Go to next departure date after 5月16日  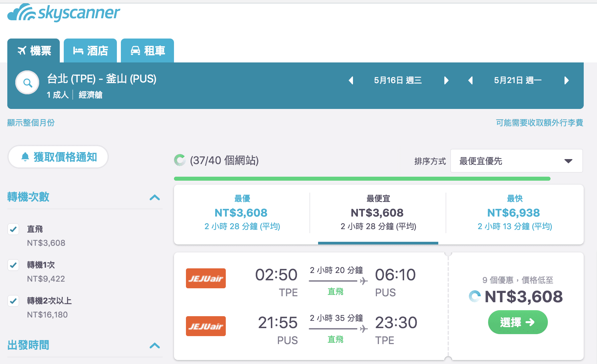click(x=446, y=80)
